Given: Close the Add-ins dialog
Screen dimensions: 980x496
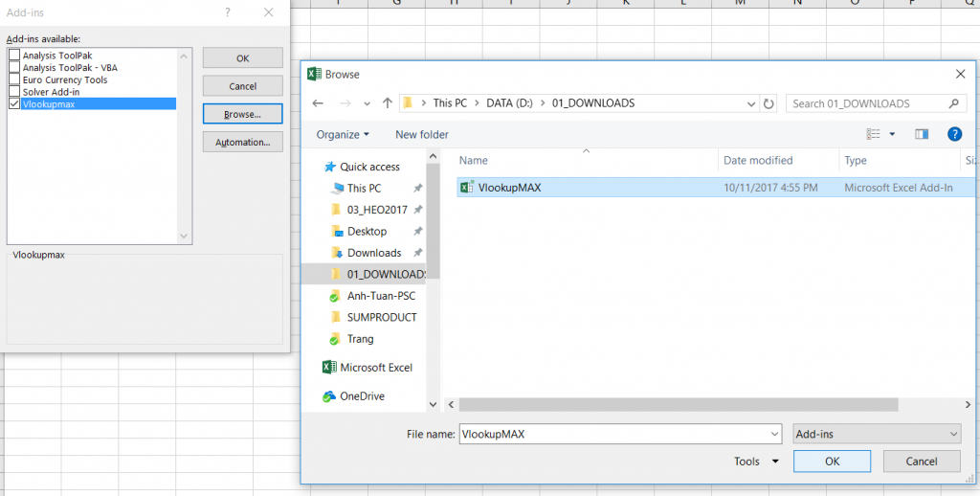Looking at the screenshot, I should [268, 11].
